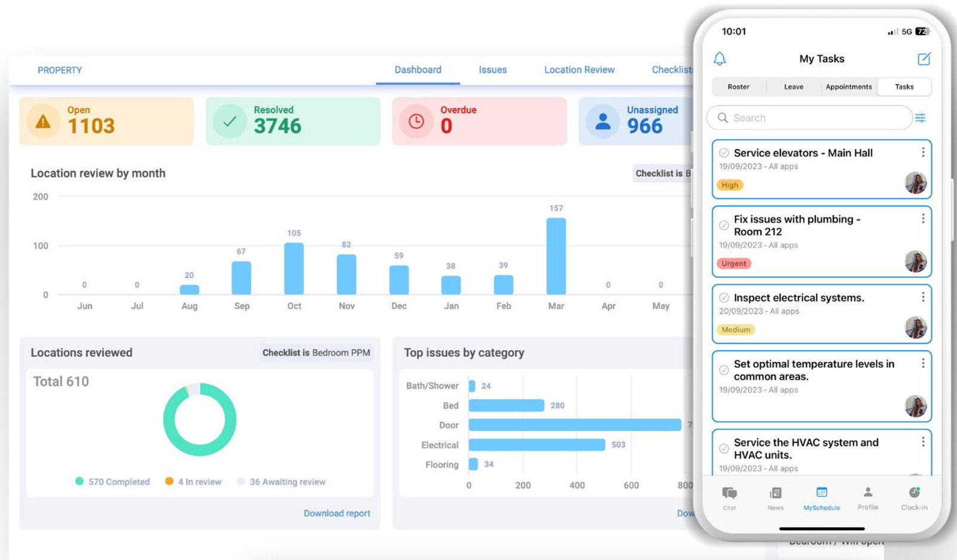Tap the notification bell icon in My Tasks

coord(720,59)
